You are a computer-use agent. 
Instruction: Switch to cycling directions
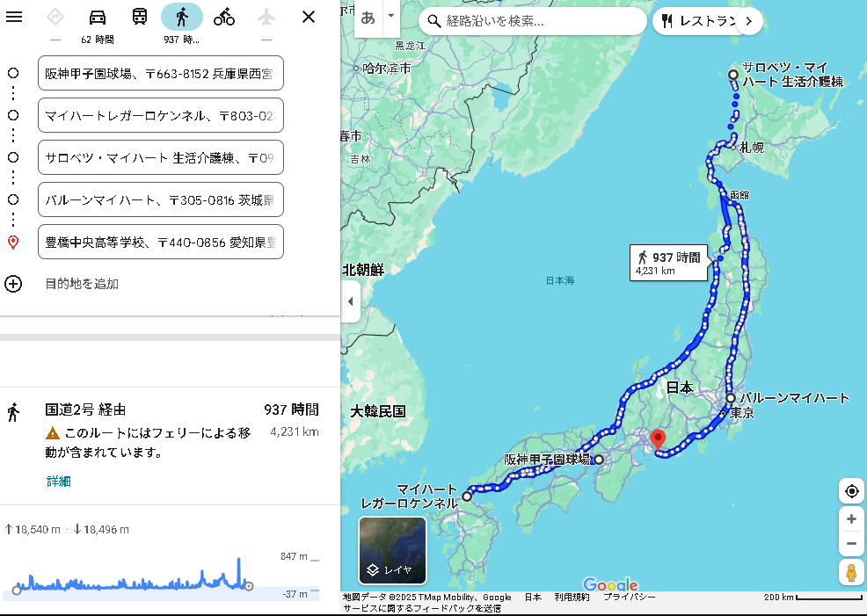tap(224, 17)
